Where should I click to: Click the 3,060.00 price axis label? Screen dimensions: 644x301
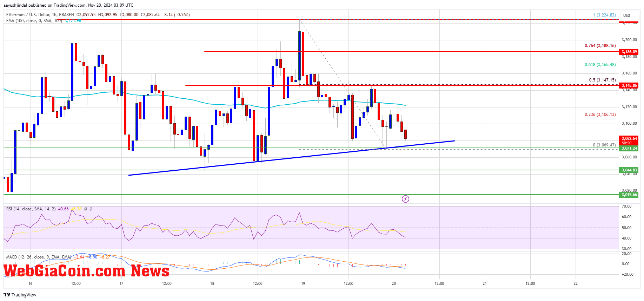point(629,157)
